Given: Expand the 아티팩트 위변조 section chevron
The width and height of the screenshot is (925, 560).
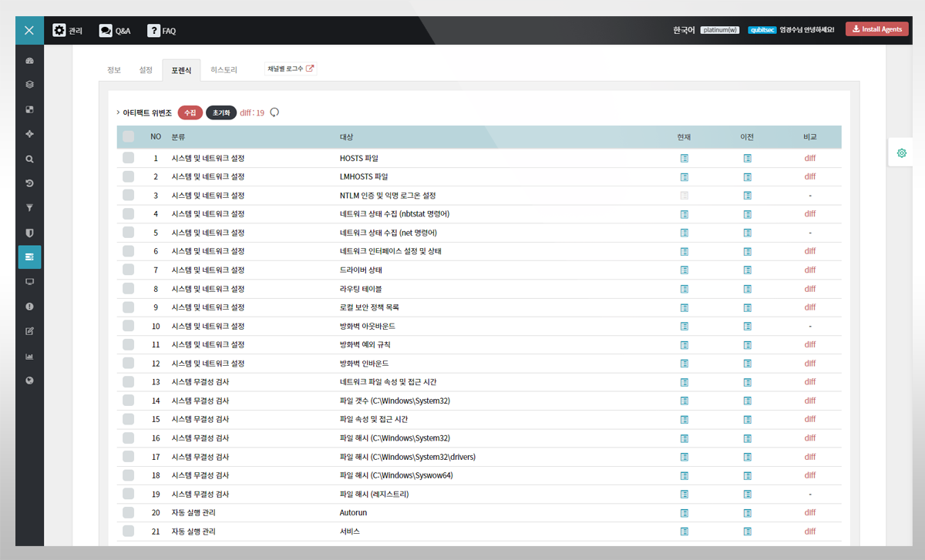Looking at the screenshot, I should [118, 112].
